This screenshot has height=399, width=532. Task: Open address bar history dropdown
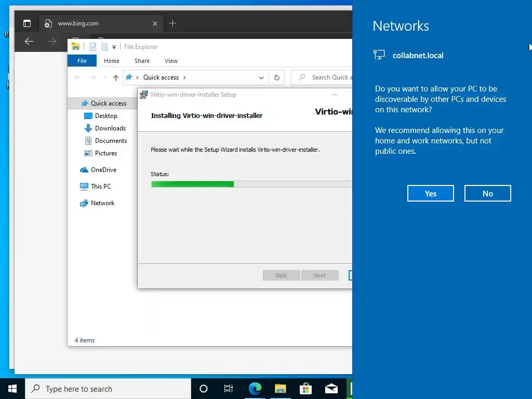tap(261, 78)
